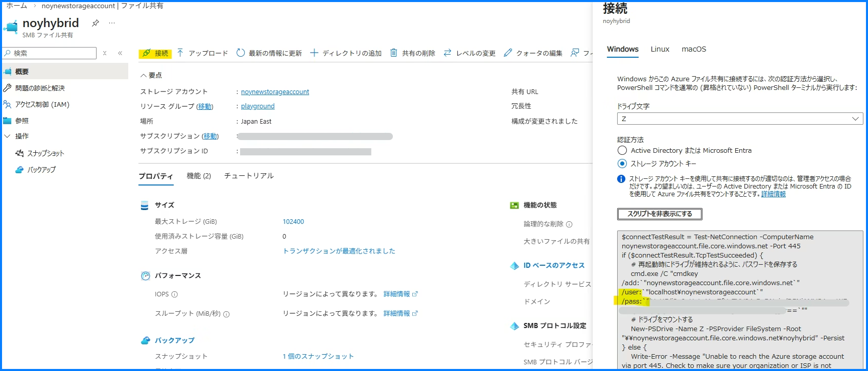Select ストレージ アカウント キー radio button
The image size is (868, 371).
(x=622, y=164)
